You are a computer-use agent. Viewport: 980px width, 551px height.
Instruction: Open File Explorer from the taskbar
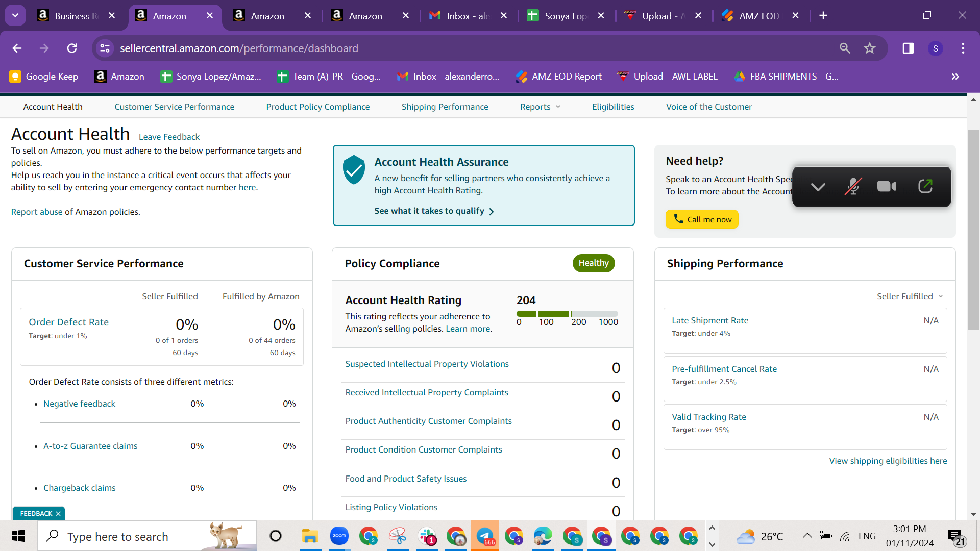coord(310,536)
